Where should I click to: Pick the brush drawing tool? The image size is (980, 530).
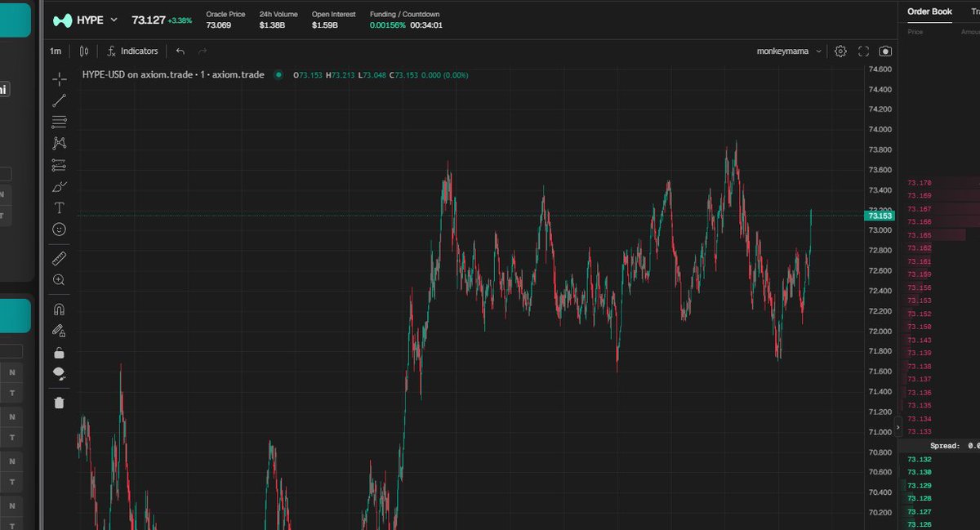click(x=59, y=186)
